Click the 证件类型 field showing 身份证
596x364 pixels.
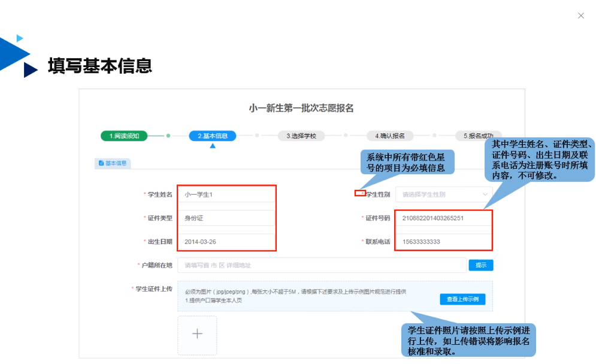226,218
